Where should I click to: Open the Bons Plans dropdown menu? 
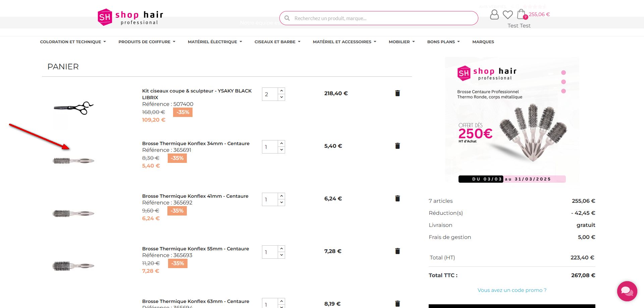click(x=443, y=42)
